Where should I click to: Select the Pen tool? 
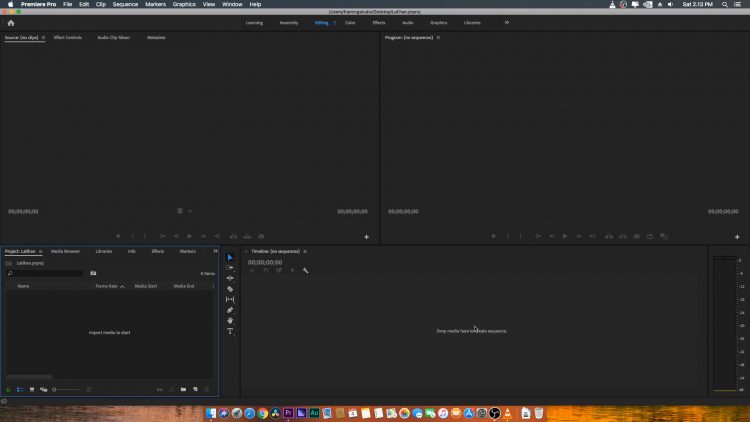230,310
